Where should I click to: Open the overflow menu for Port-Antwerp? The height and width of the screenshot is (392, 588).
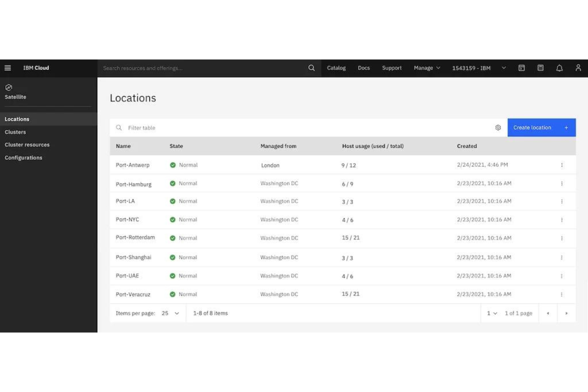[561, 165]
